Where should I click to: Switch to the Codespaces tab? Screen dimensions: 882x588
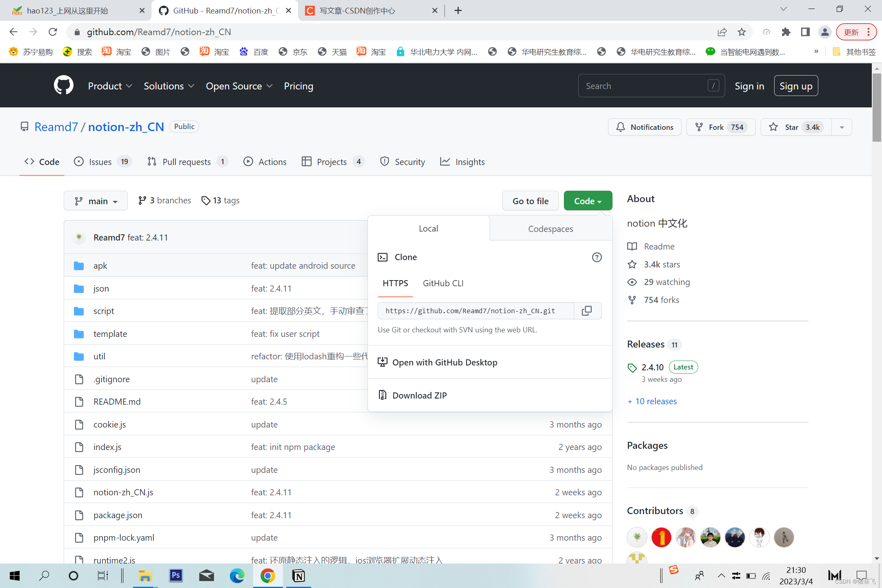pos(550,229)
